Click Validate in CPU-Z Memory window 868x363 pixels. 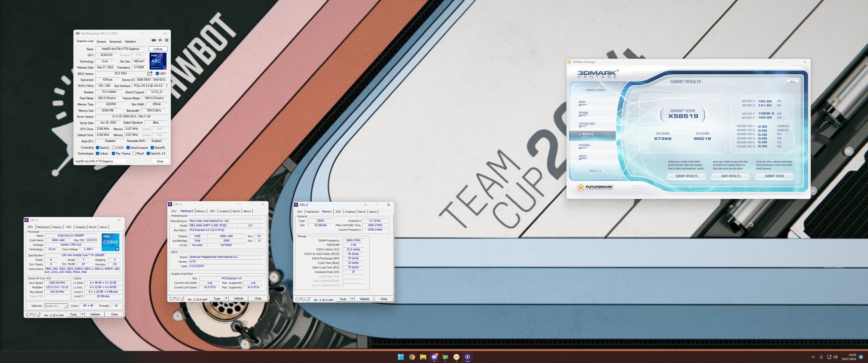coord(364,299)
